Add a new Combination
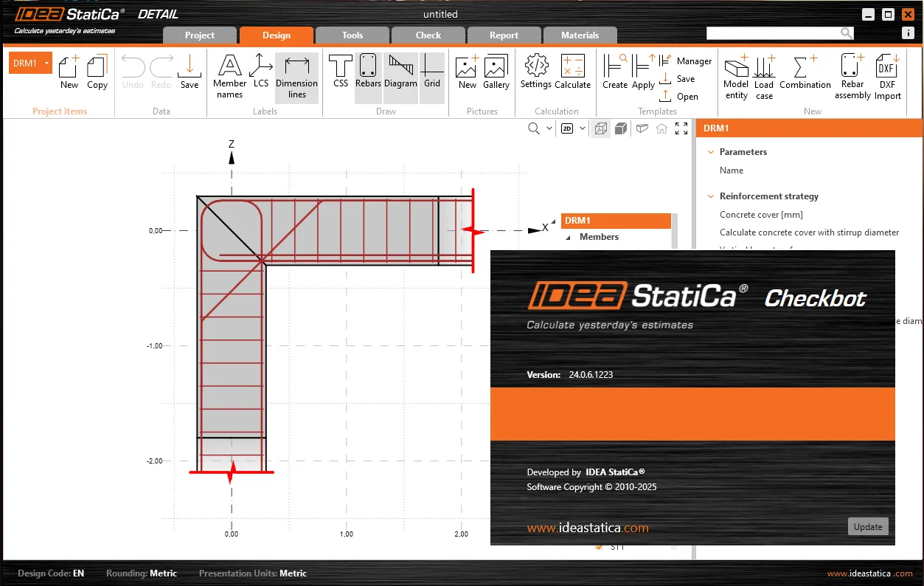 [805, 72]
